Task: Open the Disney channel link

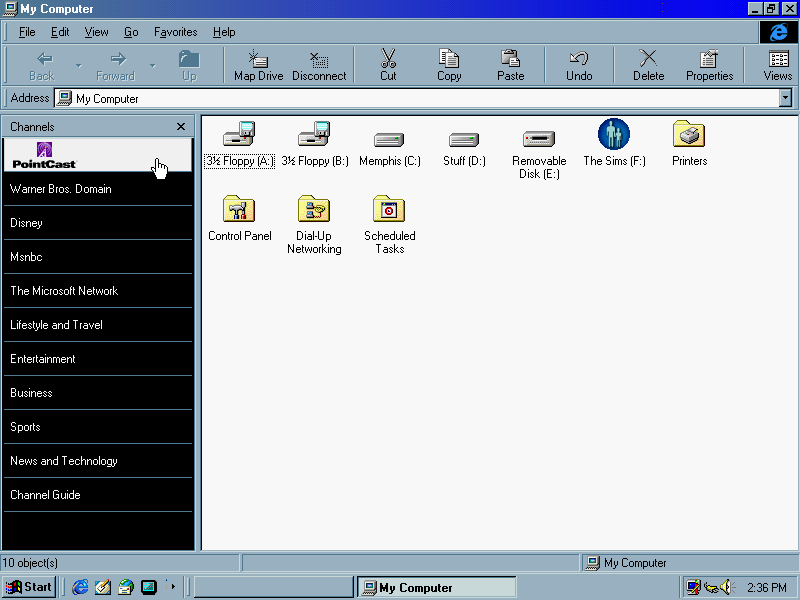Action: (x=27, y=223)
